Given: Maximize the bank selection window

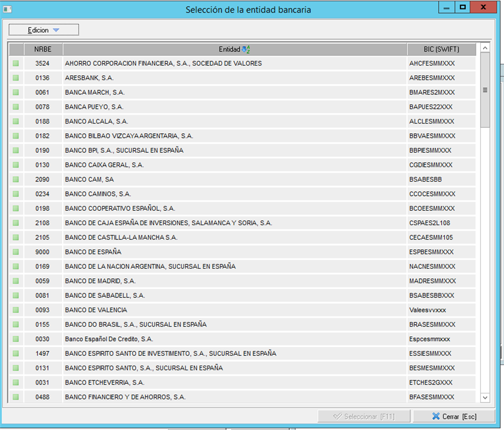Looking at the screenshot, I should (462, 7).
